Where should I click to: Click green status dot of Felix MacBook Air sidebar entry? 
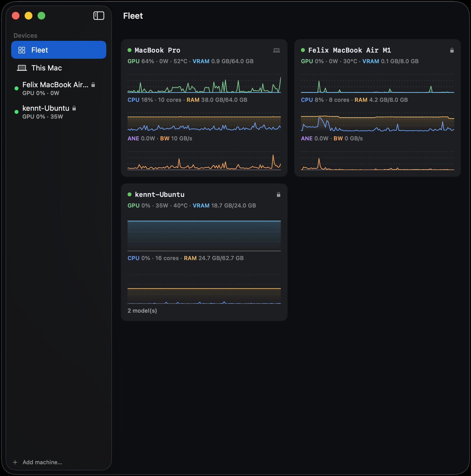[17, 88]
